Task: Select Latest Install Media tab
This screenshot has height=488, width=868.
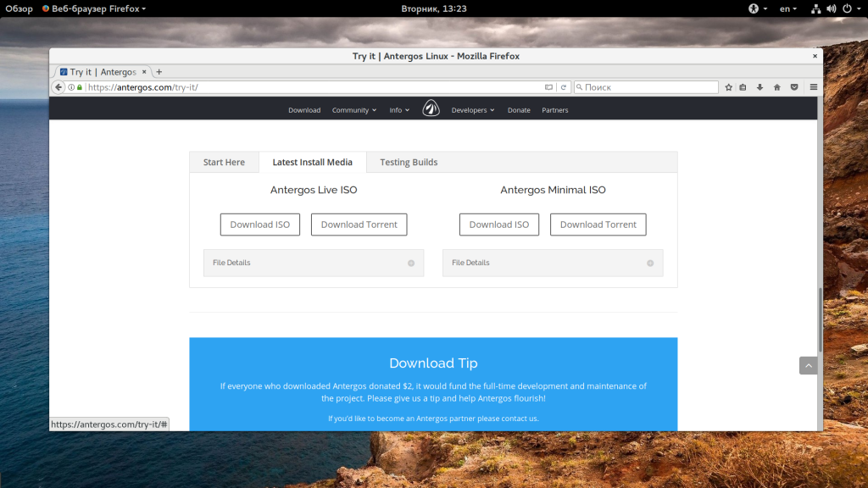Action: [x=312, y=162]
